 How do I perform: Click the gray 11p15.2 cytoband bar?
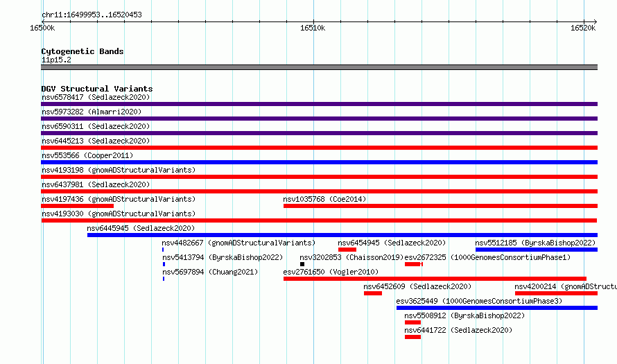[319, 67]
